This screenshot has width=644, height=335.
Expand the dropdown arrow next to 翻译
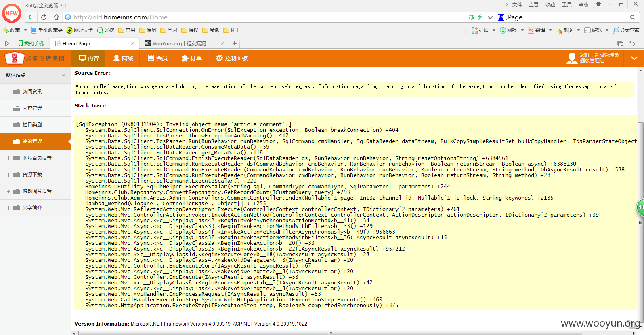(550, 30)
